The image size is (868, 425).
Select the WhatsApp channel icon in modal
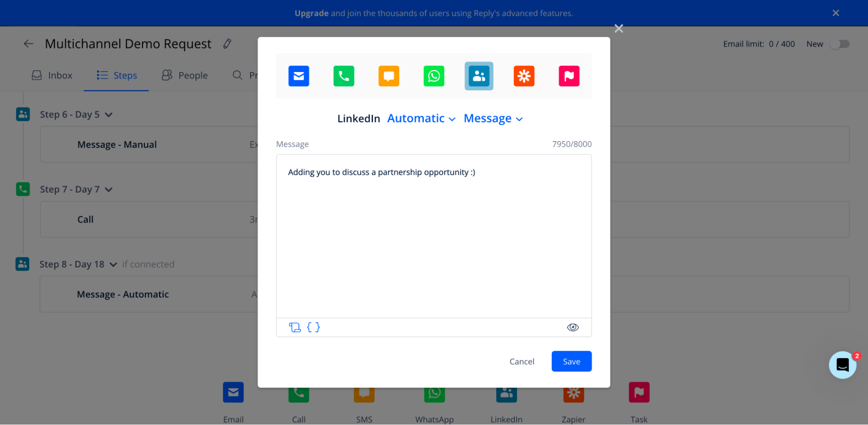(x=434, y=76)
